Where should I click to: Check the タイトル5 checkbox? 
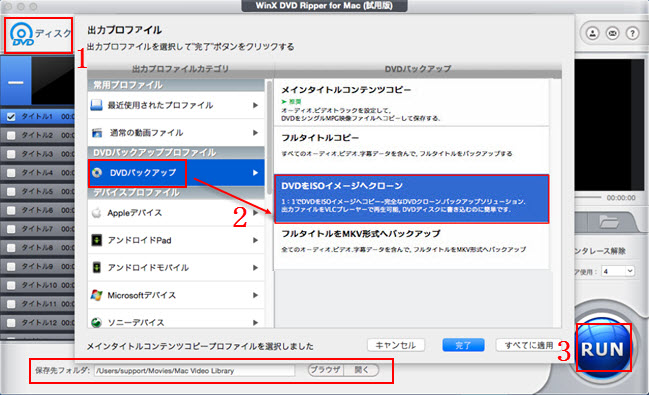click(11, 192)
